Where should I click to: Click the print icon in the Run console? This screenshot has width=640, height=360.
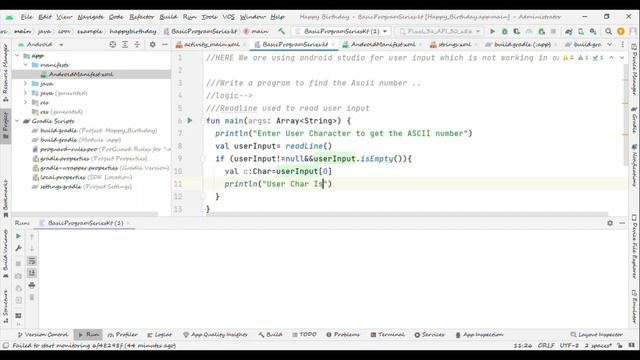[32, 285]
